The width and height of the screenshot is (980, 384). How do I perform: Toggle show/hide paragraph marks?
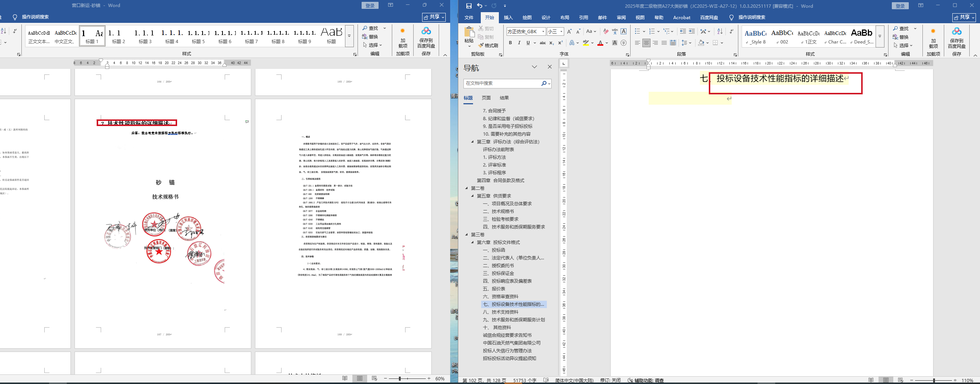[731, 32]
